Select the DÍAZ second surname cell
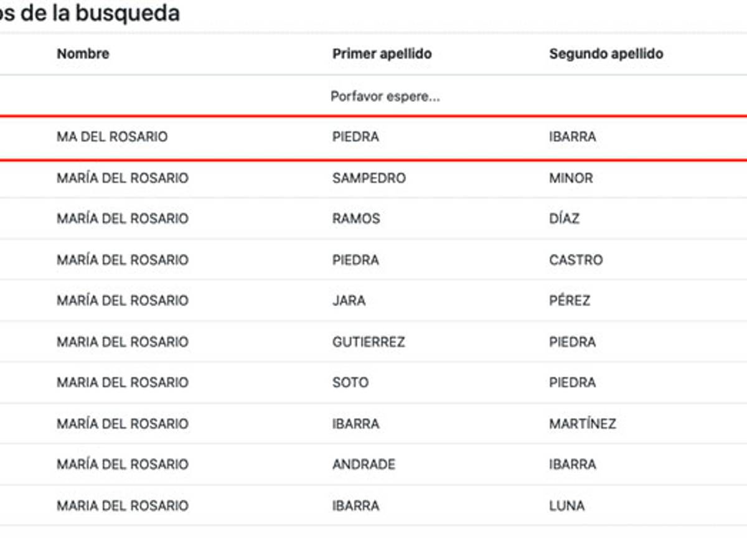 pos(564,219)
